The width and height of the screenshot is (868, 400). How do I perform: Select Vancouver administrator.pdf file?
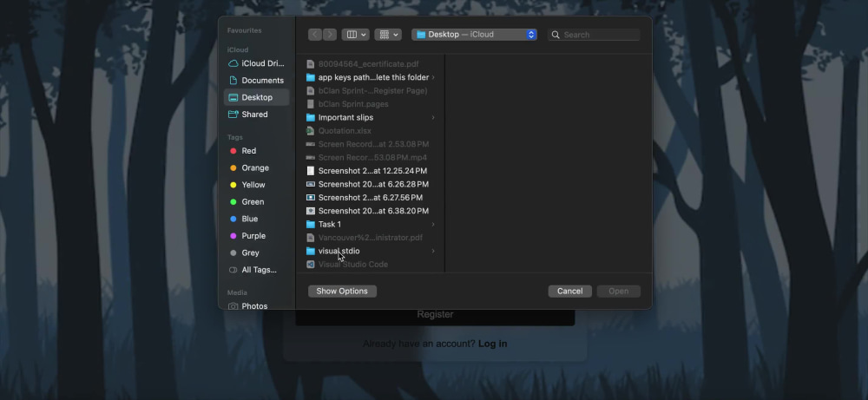[371, 238]
